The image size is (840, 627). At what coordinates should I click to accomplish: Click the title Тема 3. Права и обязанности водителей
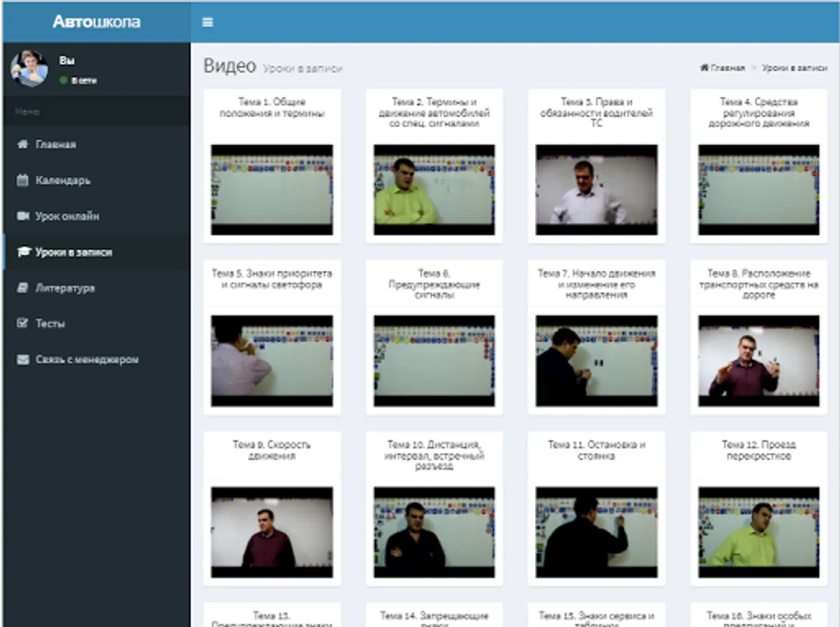596,113
